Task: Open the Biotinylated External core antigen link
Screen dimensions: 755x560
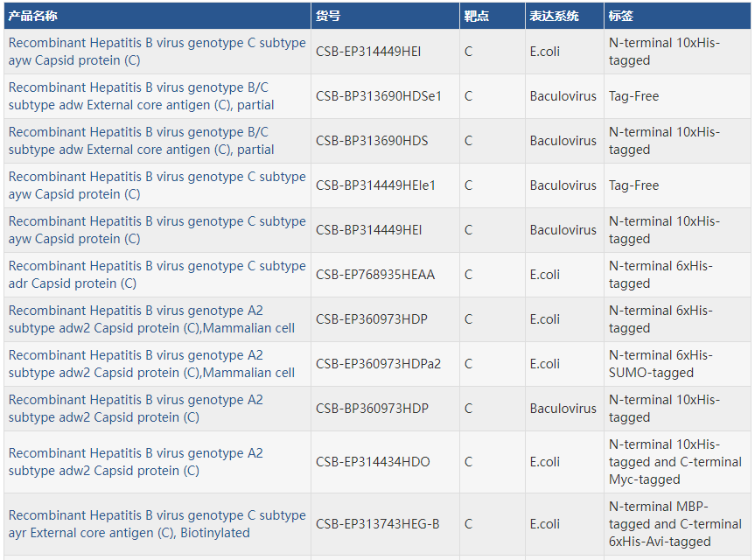Action: click(x=157, y=524)
